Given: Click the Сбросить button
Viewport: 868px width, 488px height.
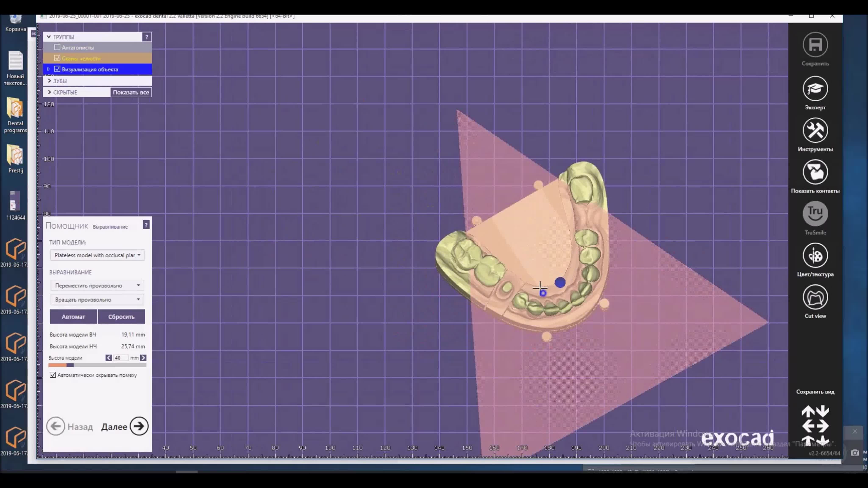Looking at the screenshot, I should tap(121, 317).
